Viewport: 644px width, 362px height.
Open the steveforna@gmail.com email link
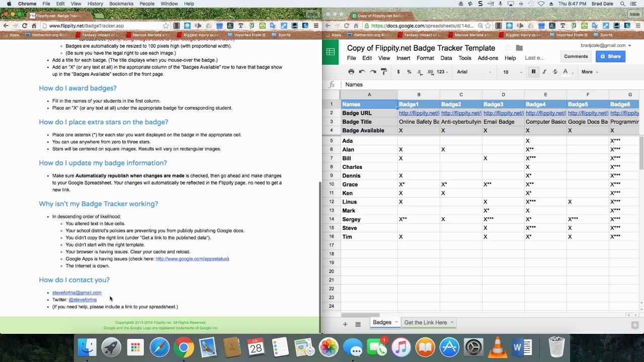(x=77, y=293)
